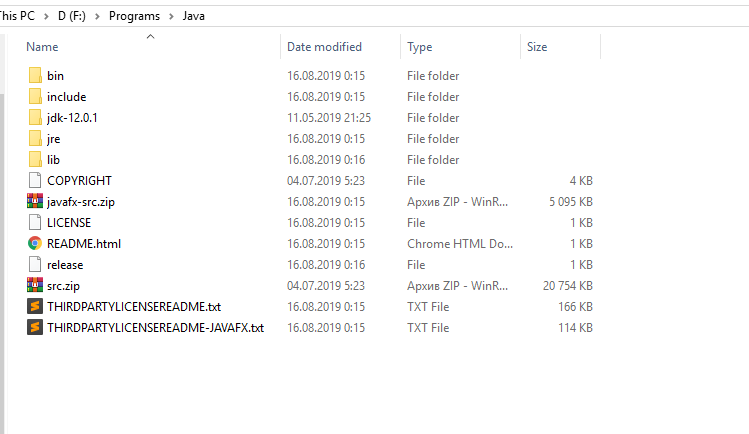Navigate to Programs in breadcrumb
The image size is (749, 434).
(134, 16)
